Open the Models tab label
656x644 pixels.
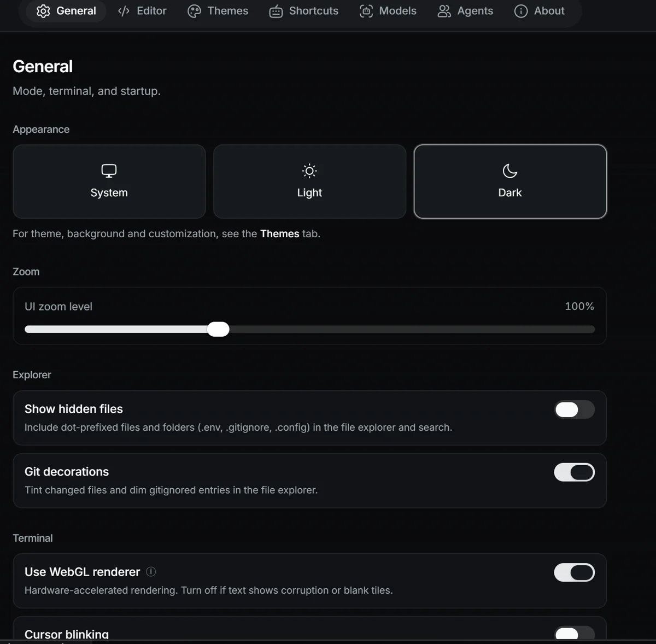pyautogui.click(x=398, y=11)
